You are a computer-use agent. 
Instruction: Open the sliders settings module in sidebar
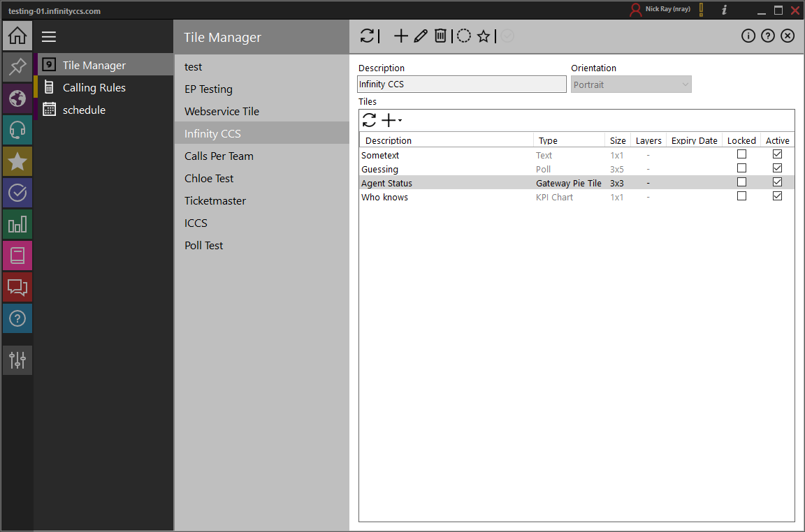click(17, 360)
